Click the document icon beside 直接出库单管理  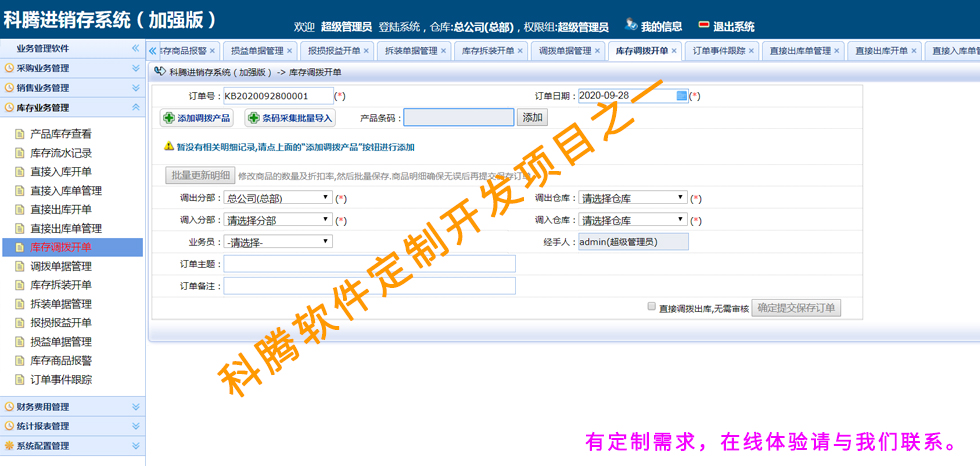pos(19,229)
